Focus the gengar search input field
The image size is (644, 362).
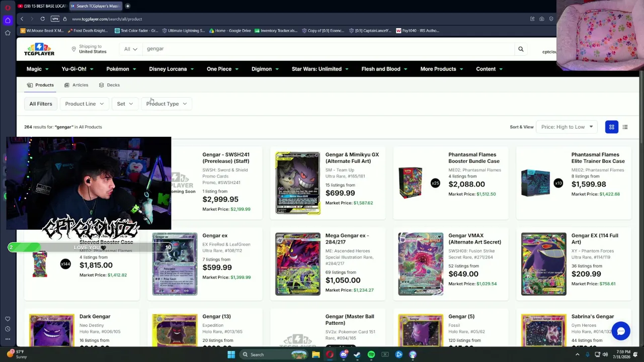point(330,49)
